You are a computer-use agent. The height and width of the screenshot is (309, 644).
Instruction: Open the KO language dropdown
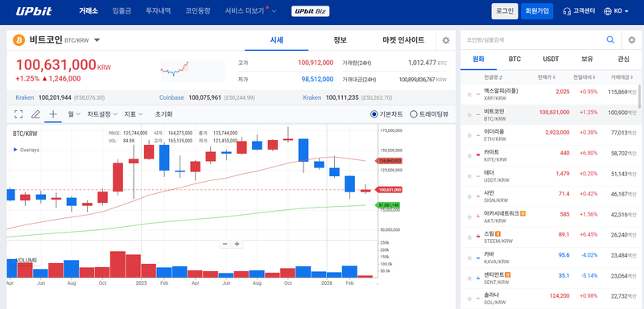pyautogui.click(x=616, y=11)
